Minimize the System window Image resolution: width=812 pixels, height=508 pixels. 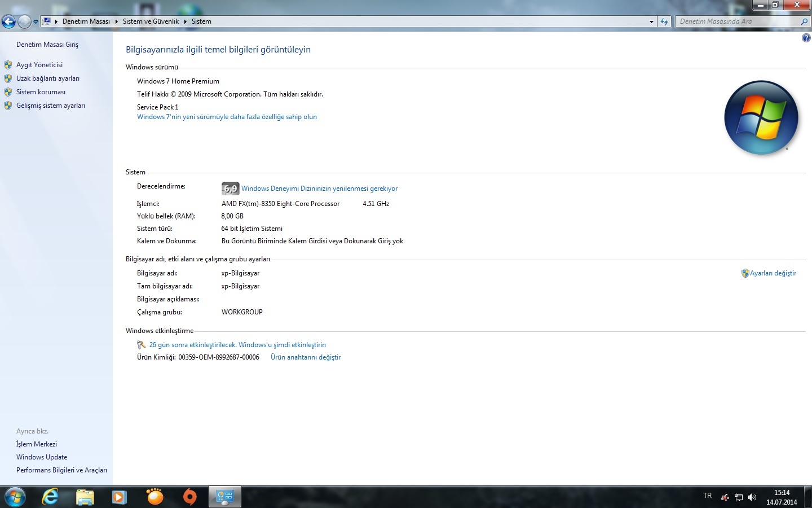click(x=760, y=5)
